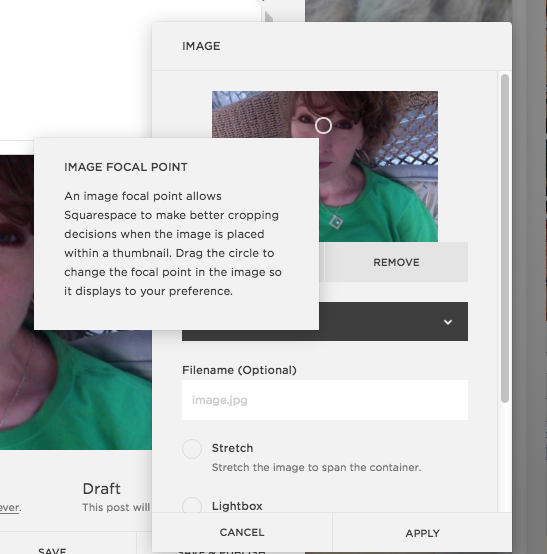Click the image preview thumbnail
Viewport: 547px width, 554px height.
325,166
